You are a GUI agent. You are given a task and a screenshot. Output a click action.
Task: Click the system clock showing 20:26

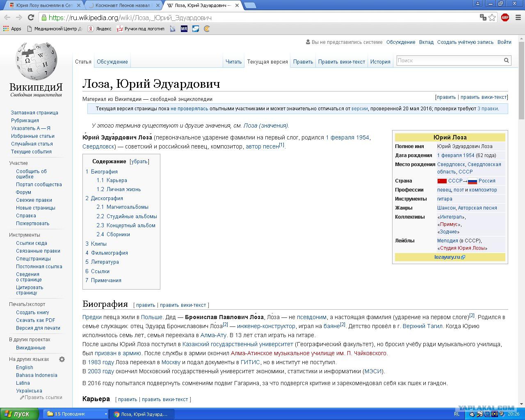pyautogui.click(x=514, y=414)
